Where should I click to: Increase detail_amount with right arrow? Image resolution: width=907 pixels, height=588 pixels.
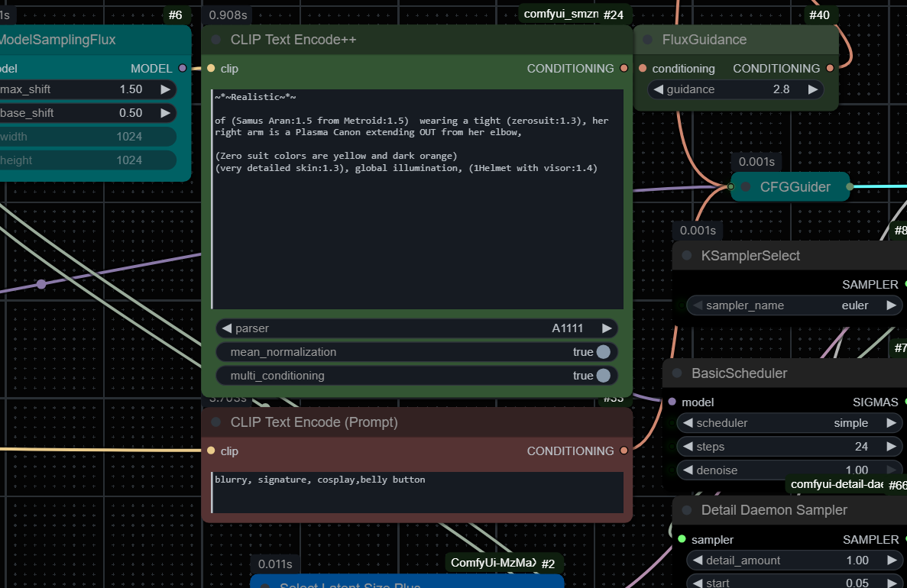coord(892,561)
